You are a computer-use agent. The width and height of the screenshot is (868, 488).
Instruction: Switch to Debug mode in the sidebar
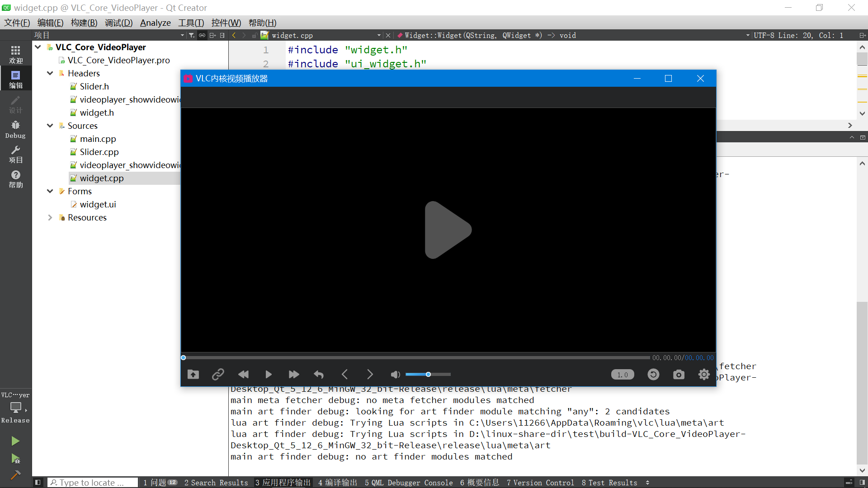[15, 129]
